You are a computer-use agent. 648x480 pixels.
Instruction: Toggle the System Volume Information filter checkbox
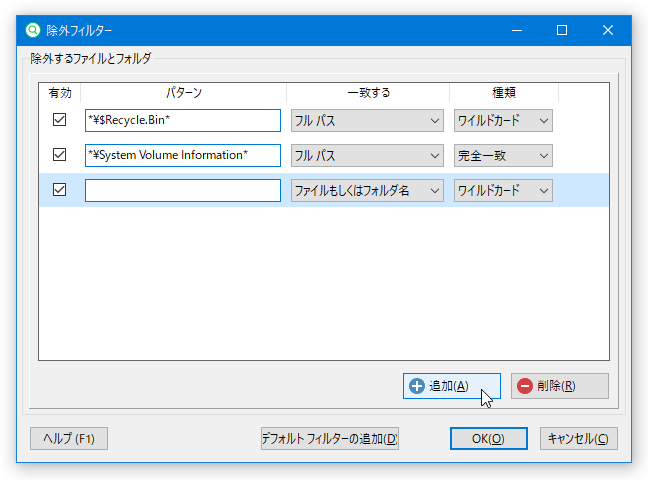[60, 155]
